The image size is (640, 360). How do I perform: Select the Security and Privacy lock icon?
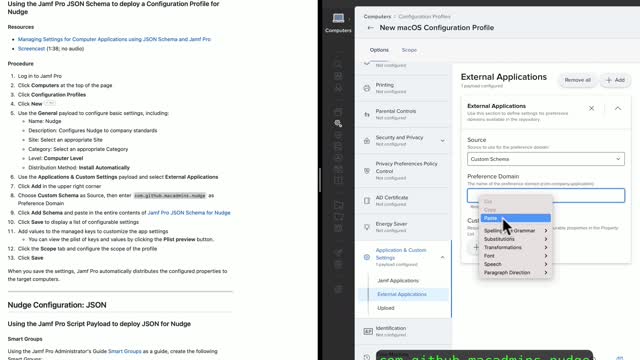[x=367, y=141]
